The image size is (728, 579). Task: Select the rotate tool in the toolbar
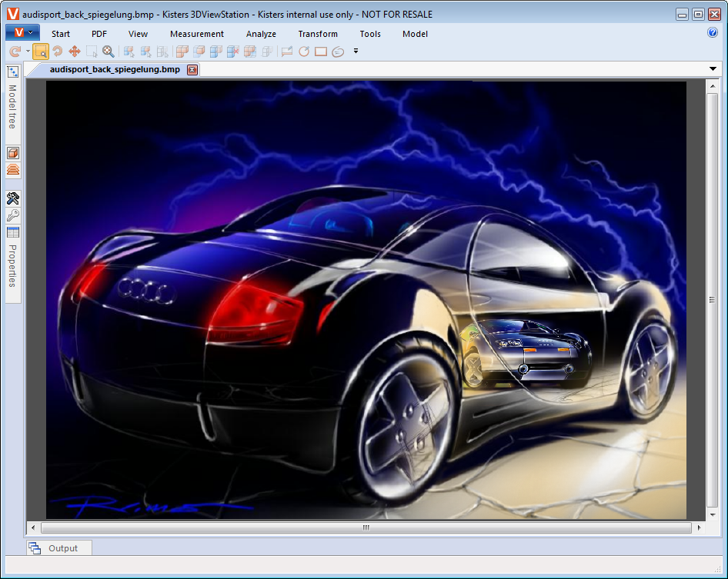pyautogui.click(x=58, y=51)
